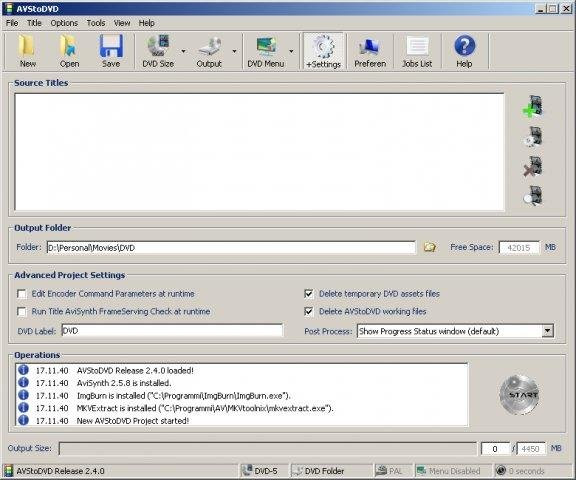
Task: Click the Output toolbar icon
Action: (x=209, y=51)
